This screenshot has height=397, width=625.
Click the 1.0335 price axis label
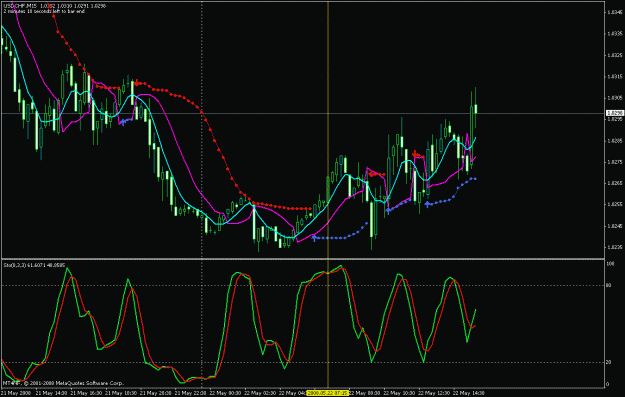pyautogui.click(x=614, y=34)
